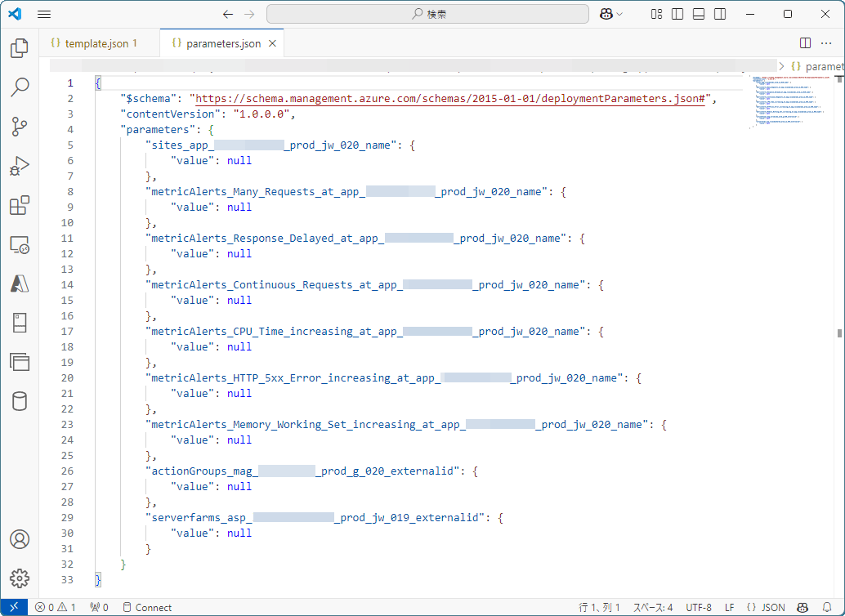Image resolution: width=845 pixels, height=616 pixels.
Task: Toggle the Primary Side Bar
Action: tap(680, 14)
